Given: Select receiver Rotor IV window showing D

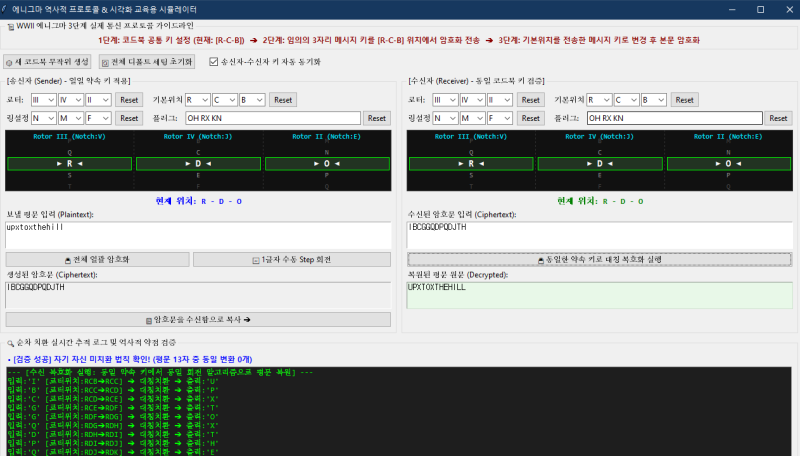Looking at the screenshot, I should pos(600,164).
